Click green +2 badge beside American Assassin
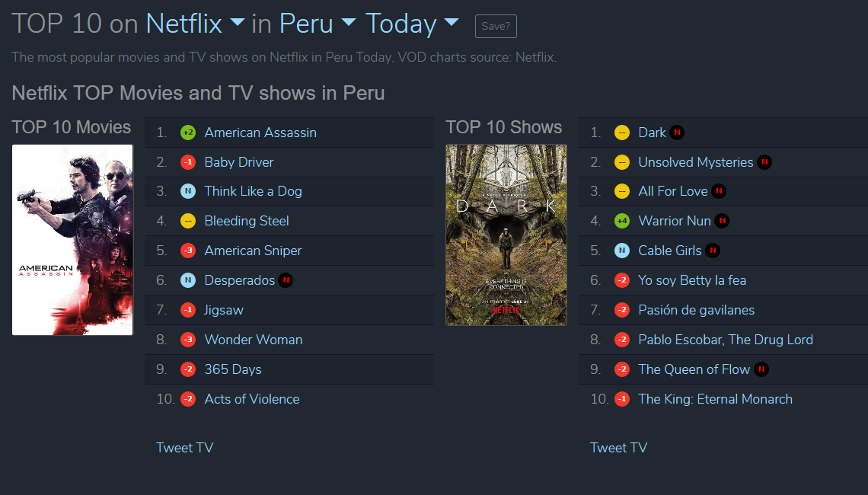This screenshot has width=868, height=495. coord(188,133)
